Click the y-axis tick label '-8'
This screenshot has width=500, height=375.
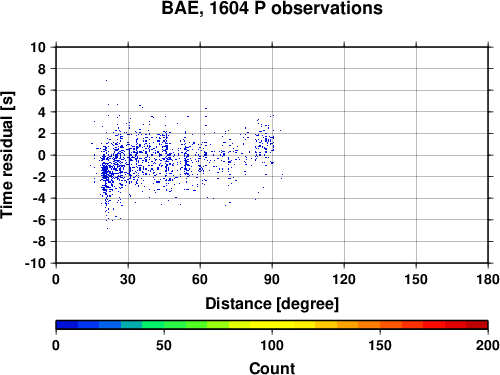pyautogui.click(x=39, y=242)
